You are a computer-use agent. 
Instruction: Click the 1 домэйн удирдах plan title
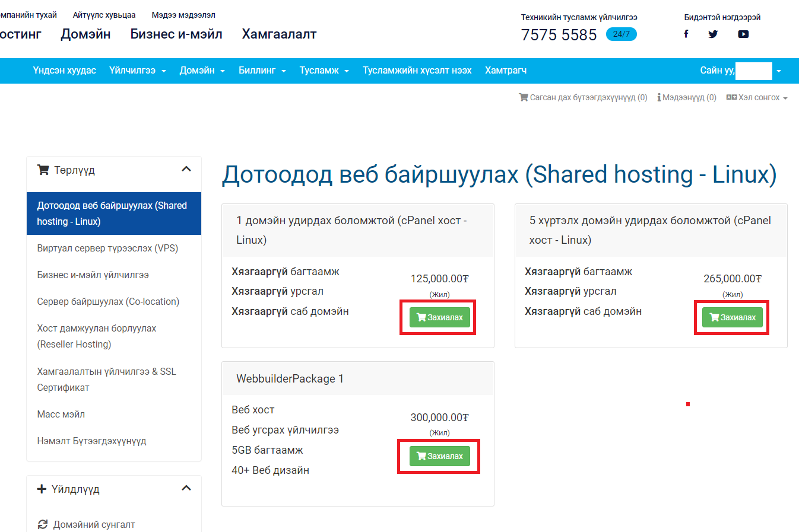(351, 230)
